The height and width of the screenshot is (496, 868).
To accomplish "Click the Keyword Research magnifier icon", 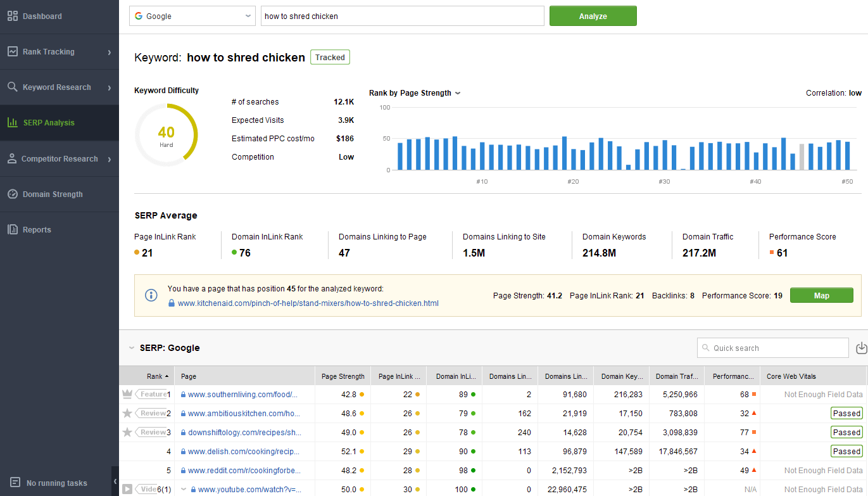I will (13, 87).
